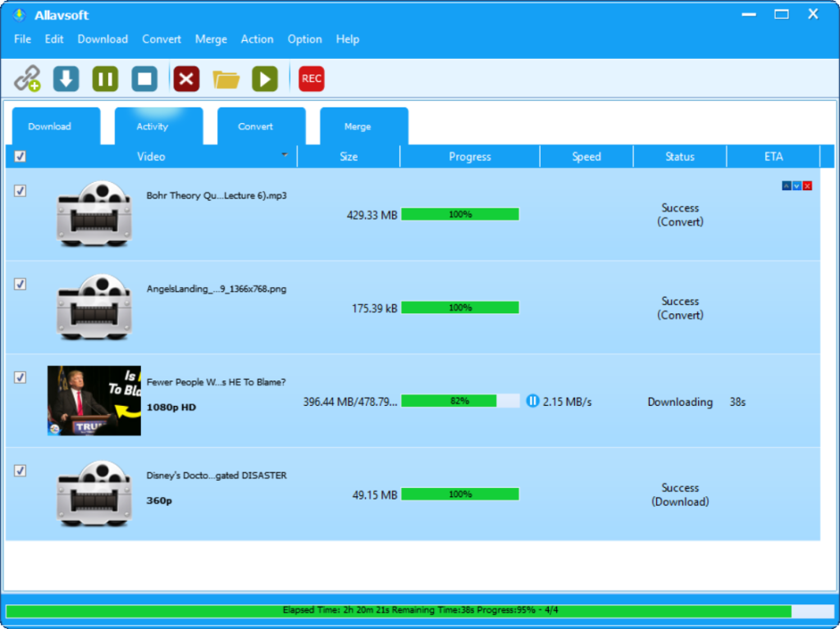Open the Video column sort dropdown
The image size is (840, 629).
click(283, 156)
